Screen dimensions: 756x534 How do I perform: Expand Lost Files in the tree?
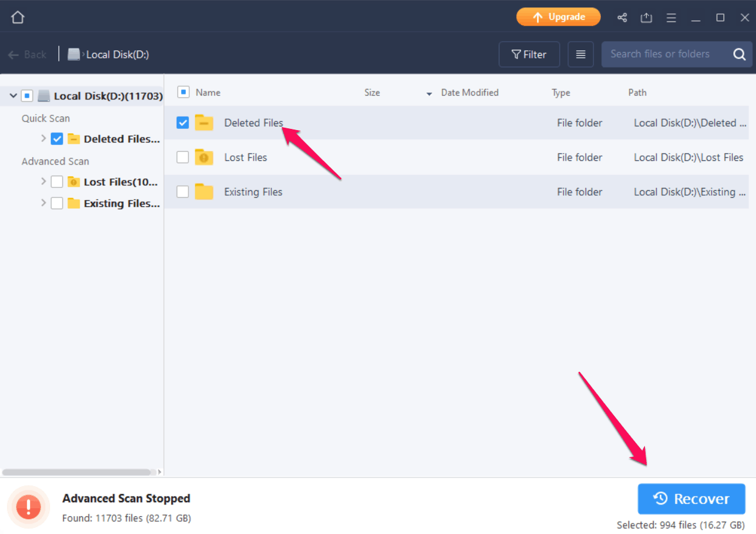tap(44, 182)
